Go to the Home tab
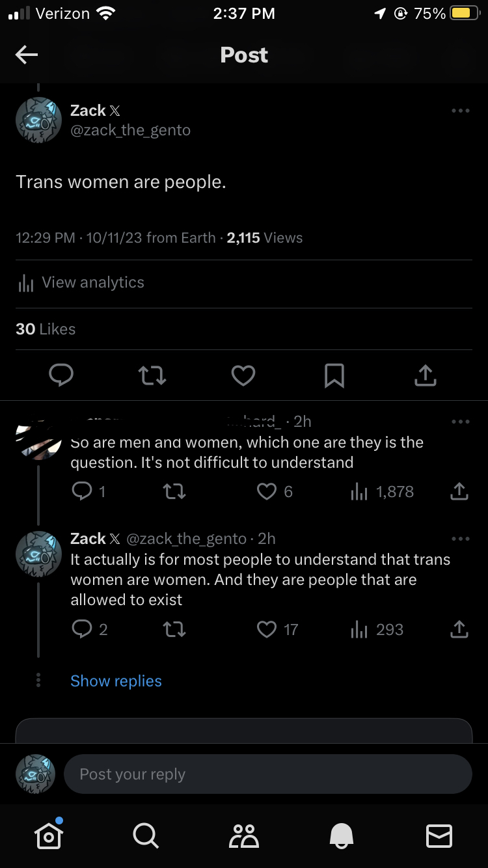 coord(49,835)
